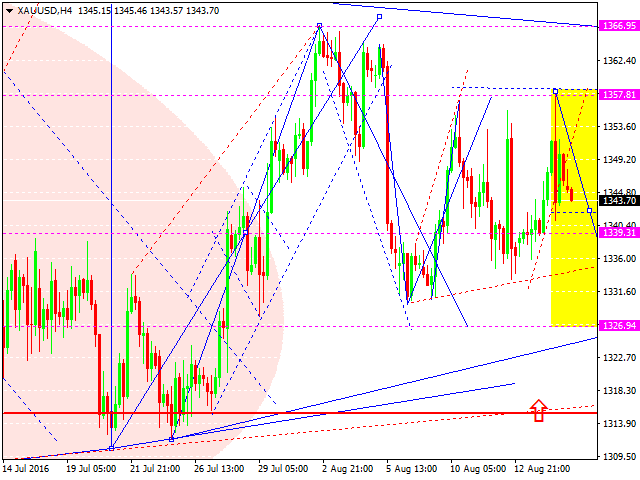640x480 pixels.
Task: Click the magenta 1339.31 level label
Action: click(x=619, y=233)
